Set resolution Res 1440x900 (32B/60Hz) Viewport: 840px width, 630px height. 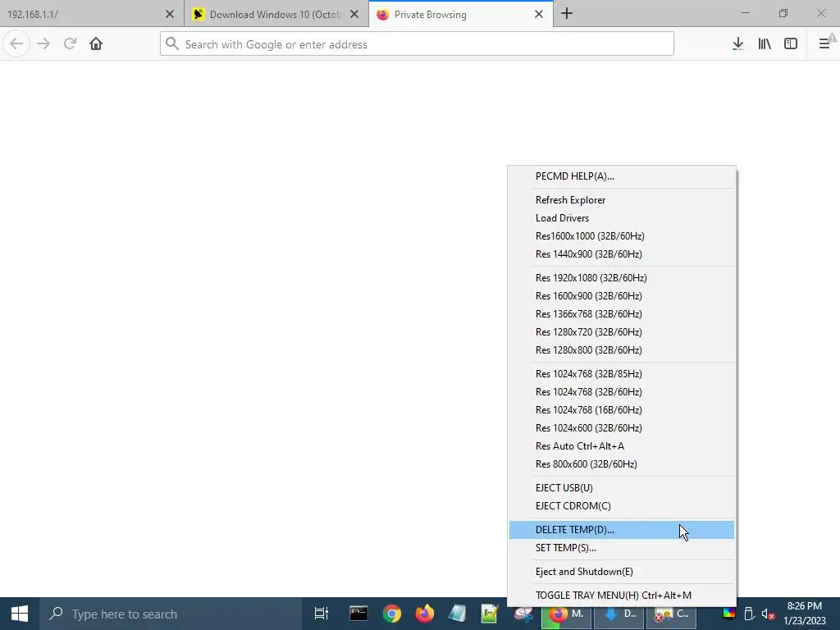[622, 254]
